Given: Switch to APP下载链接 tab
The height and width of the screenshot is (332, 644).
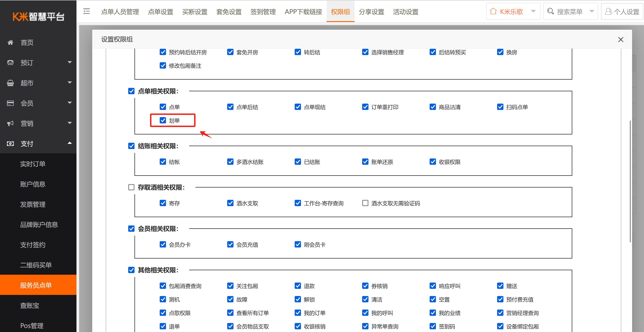Looking at the screenshot, I should click(x=303, y=12).
